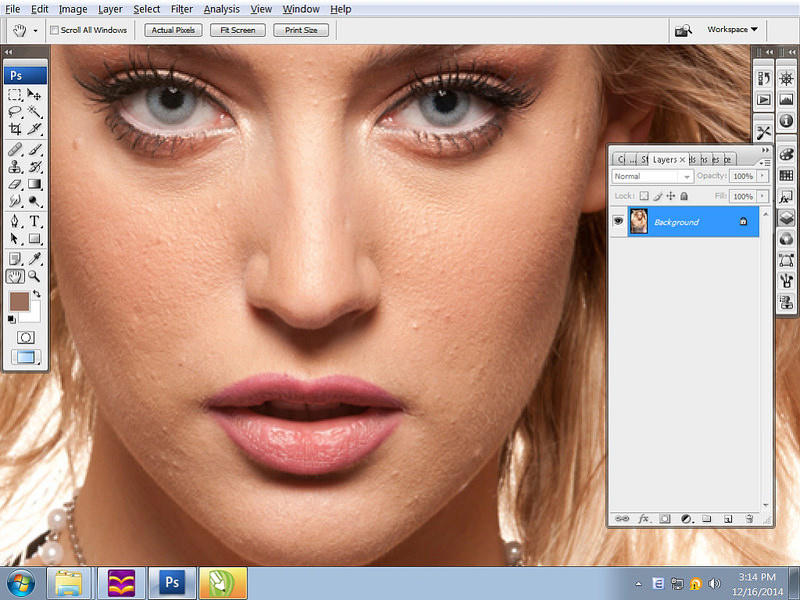Select the Eraser tool
The image size is (800, 600).
point(15,184)
